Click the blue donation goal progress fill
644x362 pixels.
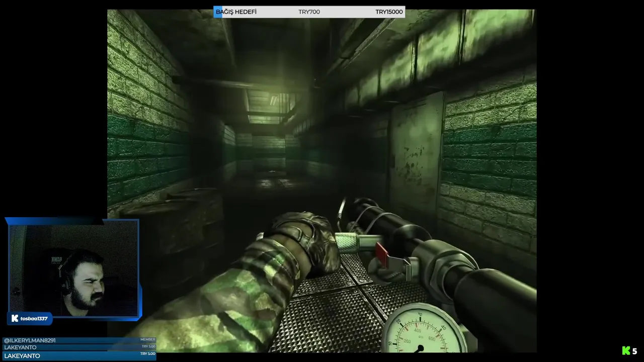218,12
